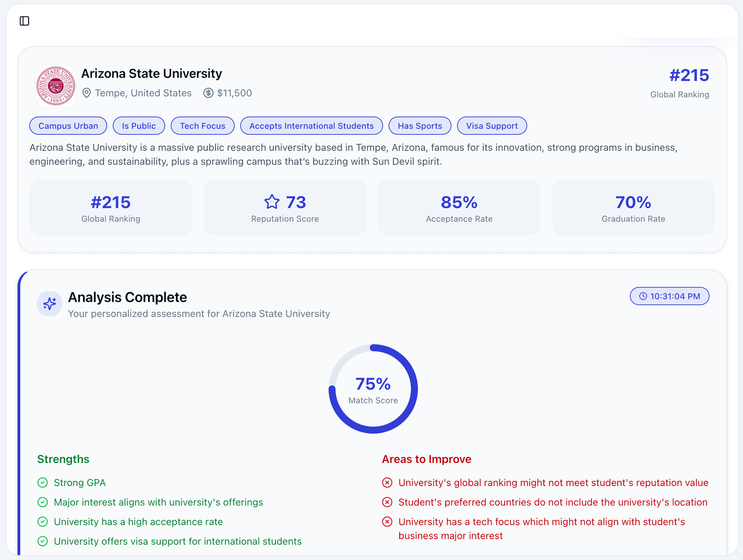The image size is (743, 560).
Task: Click check icon for high acceptance rate
Action: (x=43, y=522)
